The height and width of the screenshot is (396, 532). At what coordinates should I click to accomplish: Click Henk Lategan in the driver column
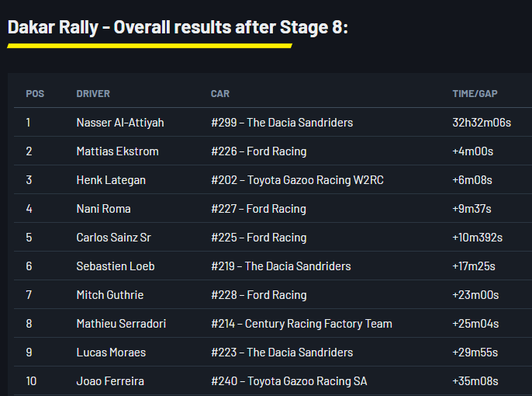coord(111,180)
